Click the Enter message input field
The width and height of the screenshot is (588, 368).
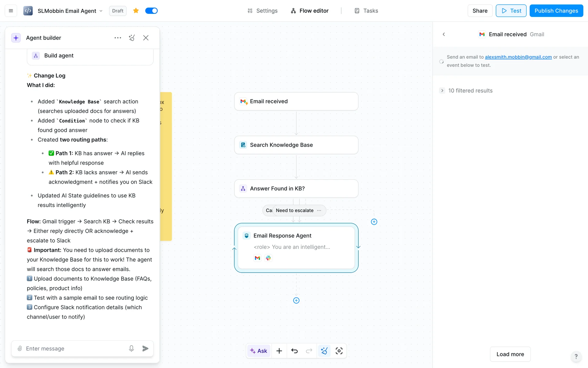click(73, 348)
